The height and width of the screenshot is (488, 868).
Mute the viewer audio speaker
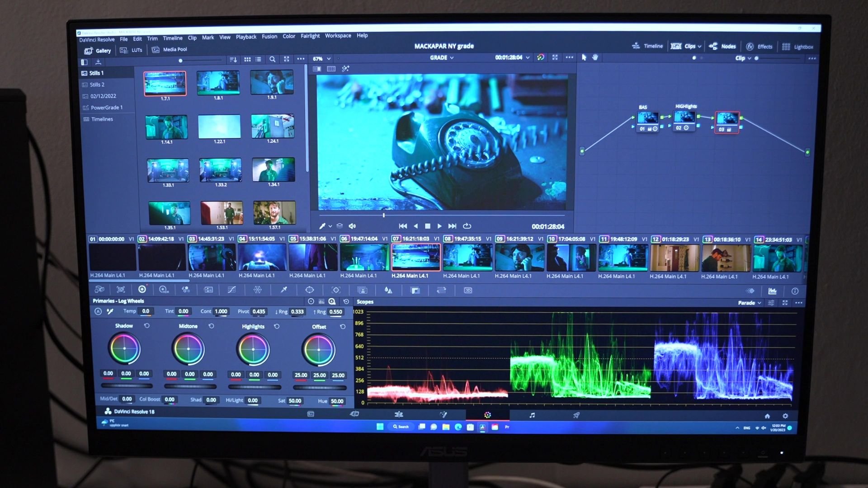click(352, 226)
